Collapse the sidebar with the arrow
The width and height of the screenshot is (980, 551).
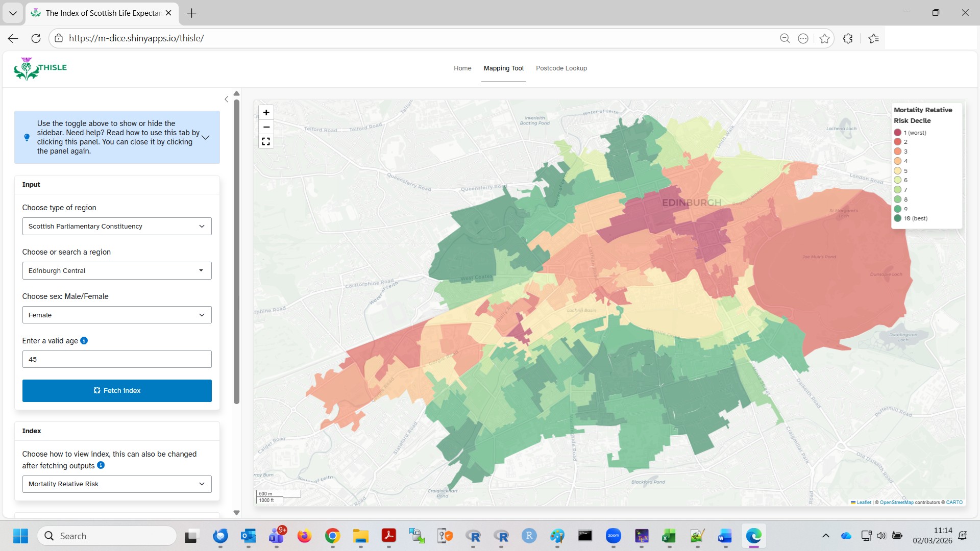(227, 99)
